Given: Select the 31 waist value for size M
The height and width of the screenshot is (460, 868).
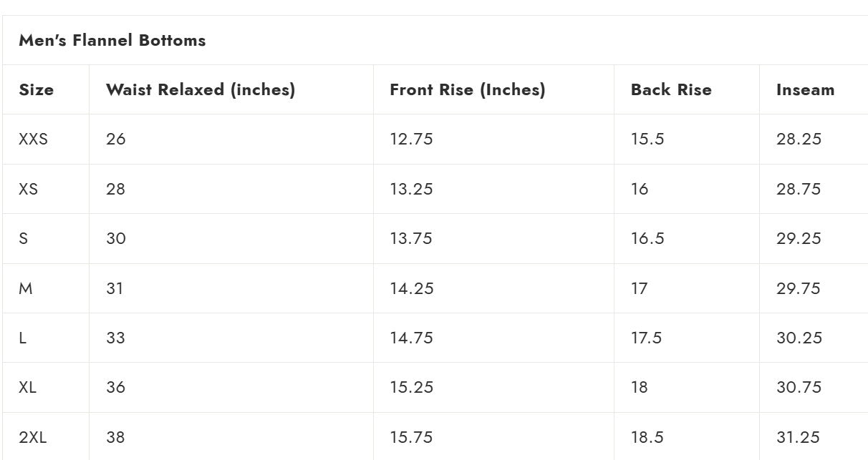Looking at the screenshot, I should point(115,288).
